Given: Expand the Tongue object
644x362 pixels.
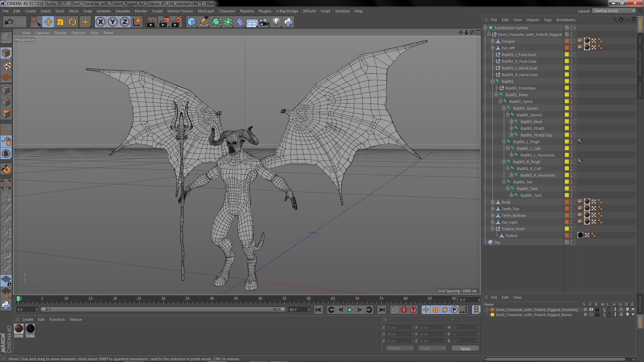Looking at the screenshot, I should click(x=493, y=41).
